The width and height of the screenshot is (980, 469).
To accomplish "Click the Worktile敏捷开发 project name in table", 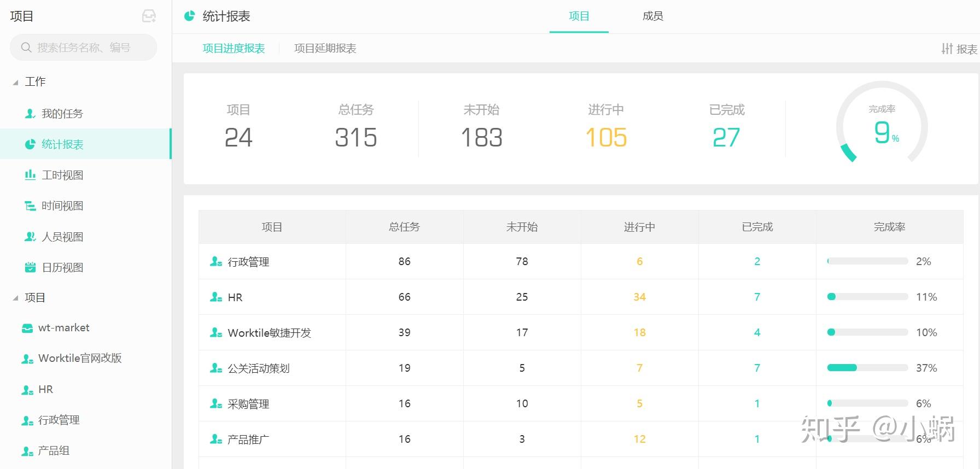I will 269,333.
